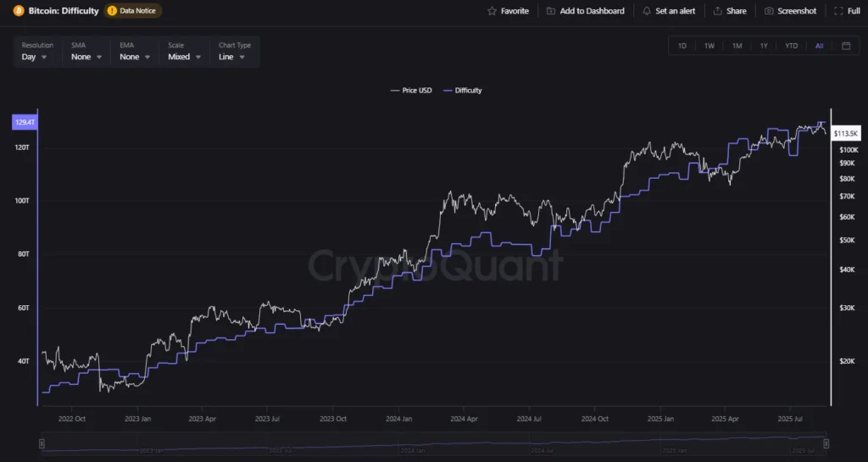Image resolution: width=868 pixels, height=462 pixels.
Task: Click the $50K right axis label
Action: [847, 240]
